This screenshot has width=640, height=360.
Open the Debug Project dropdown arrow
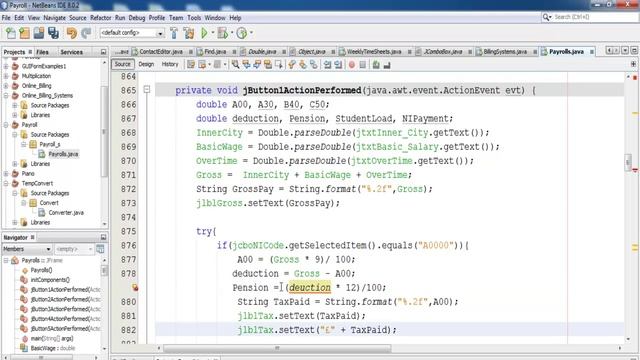232,33
